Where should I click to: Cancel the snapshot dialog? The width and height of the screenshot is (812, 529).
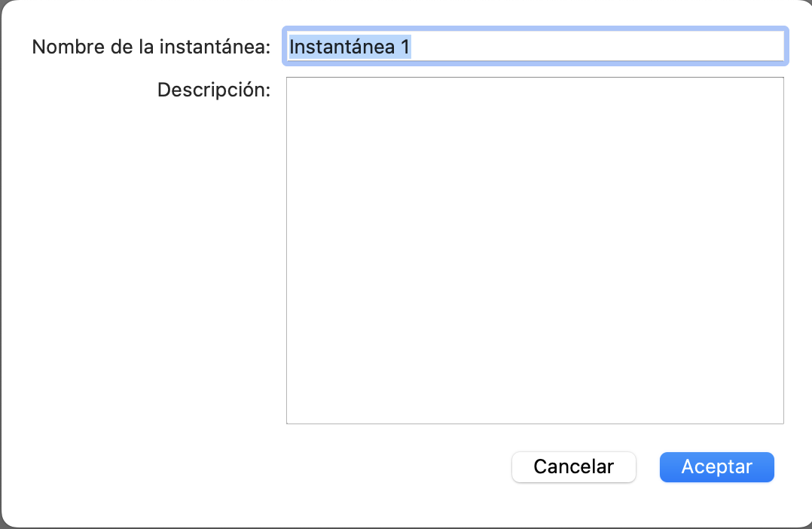pos(573,466)
